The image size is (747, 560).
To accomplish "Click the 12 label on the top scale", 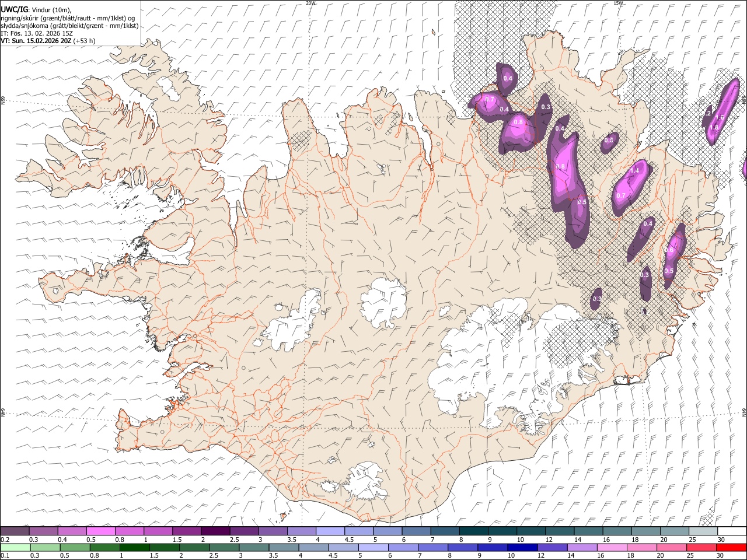I will coord(549,540).
